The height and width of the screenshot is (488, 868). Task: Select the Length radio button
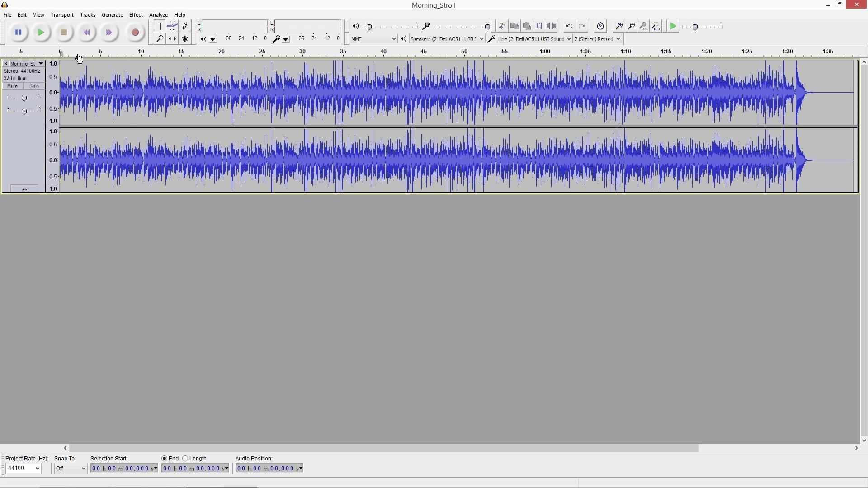185,458
